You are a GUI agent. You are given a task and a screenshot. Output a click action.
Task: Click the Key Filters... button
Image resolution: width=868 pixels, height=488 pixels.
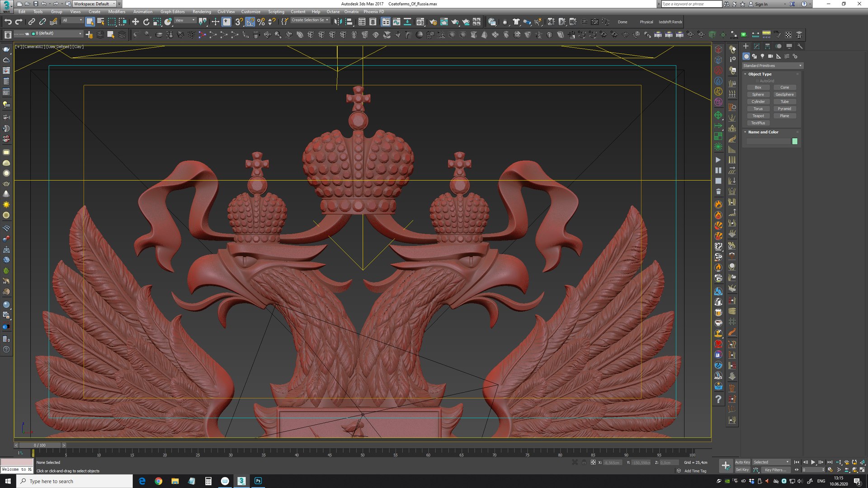[775, 470]
